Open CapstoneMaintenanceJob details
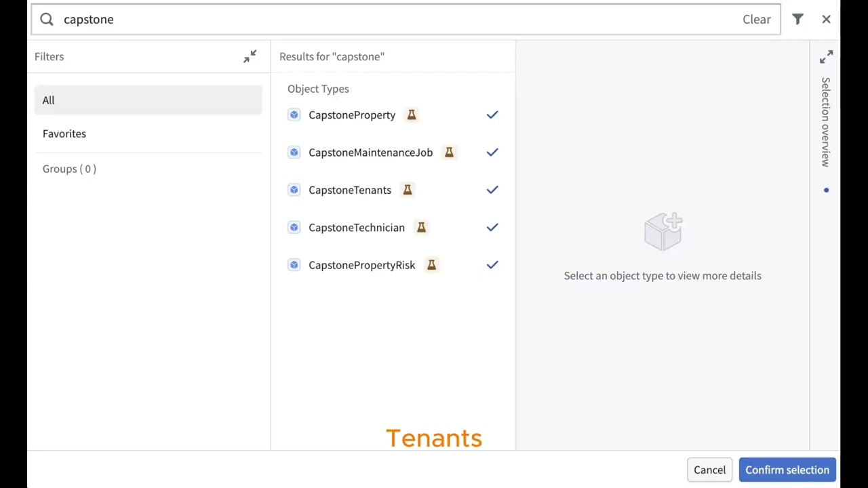Viewport: 868px width, 488px height. pos(370,152)
